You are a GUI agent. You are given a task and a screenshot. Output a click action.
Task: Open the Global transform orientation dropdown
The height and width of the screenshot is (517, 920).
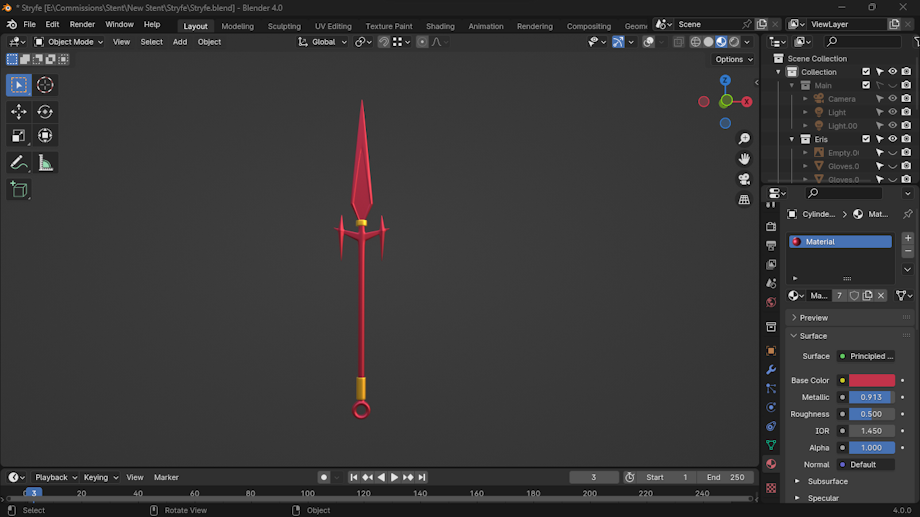coord(323,42)
